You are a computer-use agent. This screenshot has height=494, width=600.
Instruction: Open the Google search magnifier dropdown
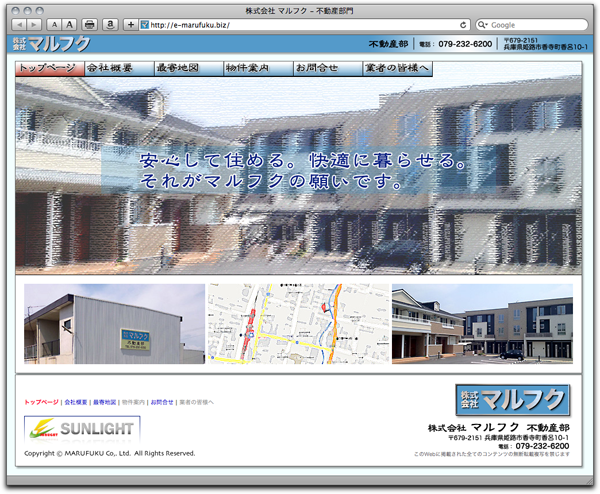click(483, 25)
